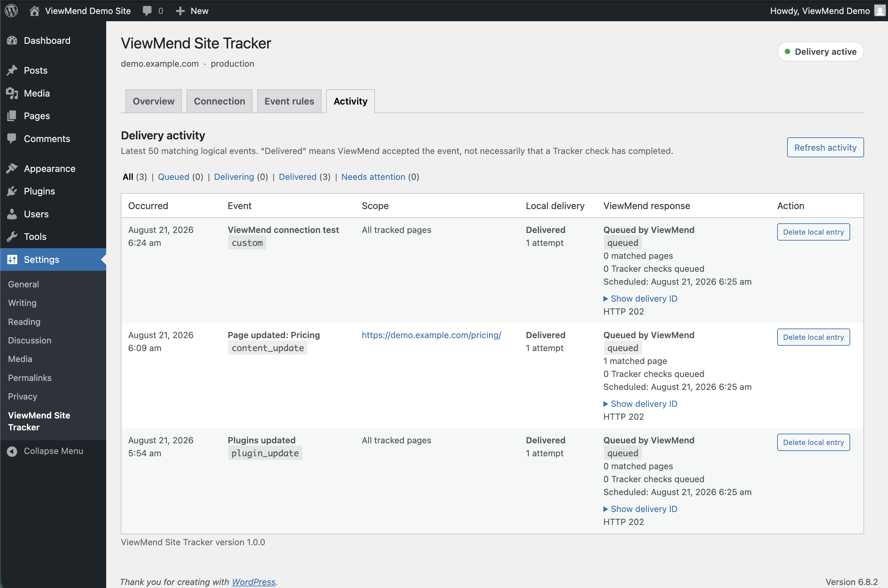Viewport: 888px width, 588px height.
Task: Click the Occurred column header
Action: pos(148,206)
